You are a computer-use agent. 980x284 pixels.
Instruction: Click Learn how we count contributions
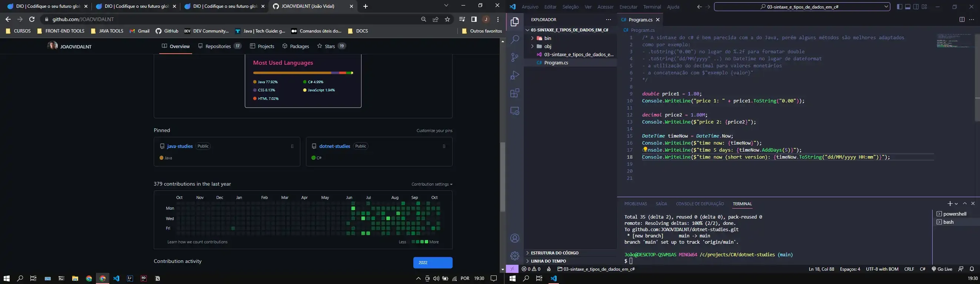click(x=197, y=242)
